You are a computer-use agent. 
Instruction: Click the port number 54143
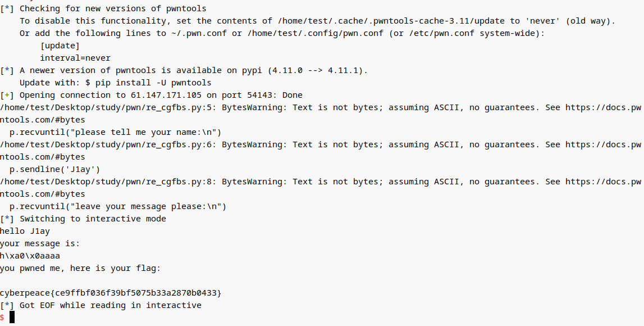tap(259, 95)
